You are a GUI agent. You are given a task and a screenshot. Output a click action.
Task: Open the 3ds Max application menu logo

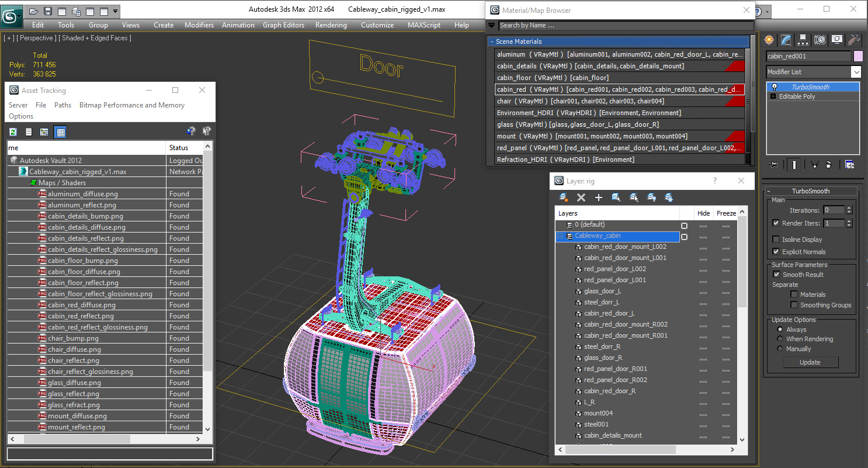coord(11,16)
